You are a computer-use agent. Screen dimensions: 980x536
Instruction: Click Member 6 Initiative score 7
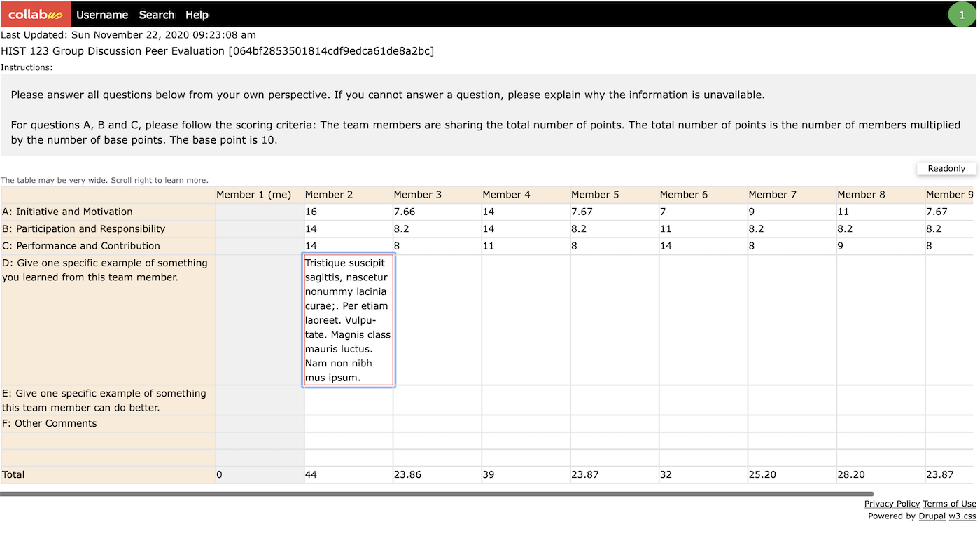tap(703, 212)
